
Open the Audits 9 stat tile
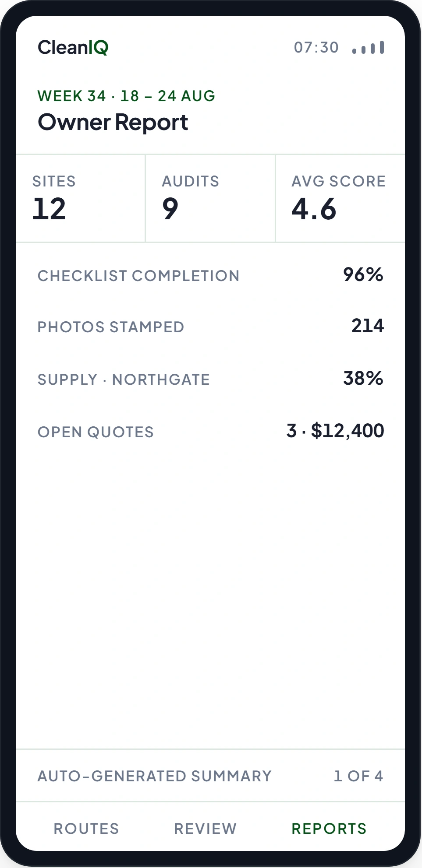pos(210,198)
